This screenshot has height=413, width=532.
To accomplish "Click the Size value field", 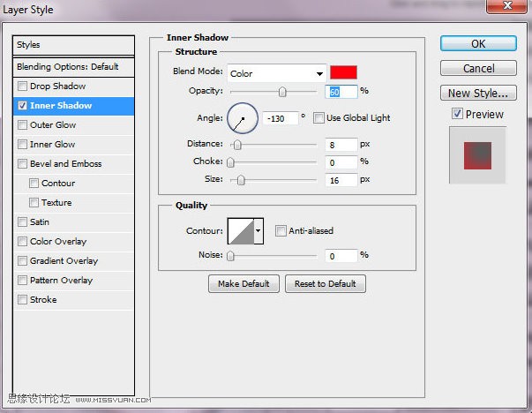I will point(341,180).
